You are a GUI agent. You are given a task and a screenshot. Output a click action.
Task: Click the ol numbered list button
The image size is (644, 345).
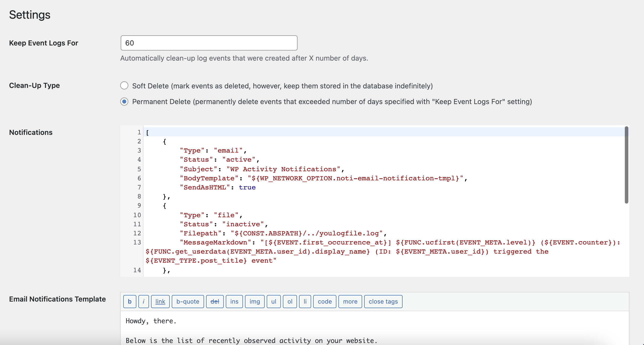point(290,302)
